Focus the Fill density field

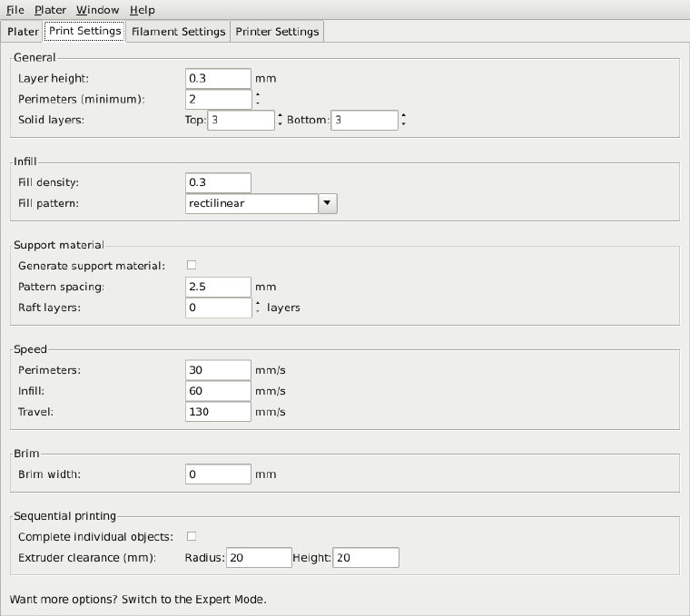[218, 182]
